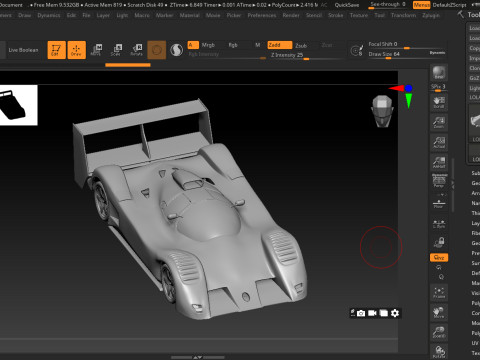Viewport: 480px width, 360px height.
Task: Click the AAHalf icon
Action: pos(439,162)
